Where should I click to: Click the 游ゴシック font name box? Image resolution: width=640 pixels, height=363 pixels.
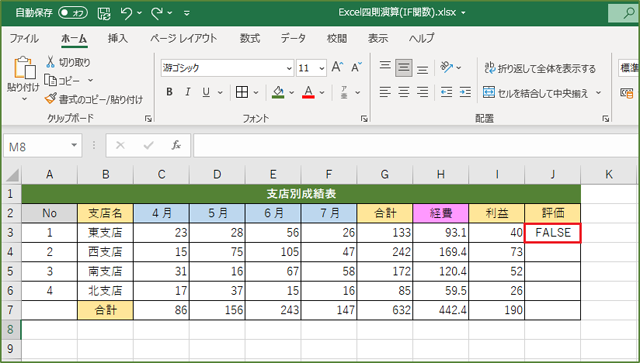[x=223, y=68]
